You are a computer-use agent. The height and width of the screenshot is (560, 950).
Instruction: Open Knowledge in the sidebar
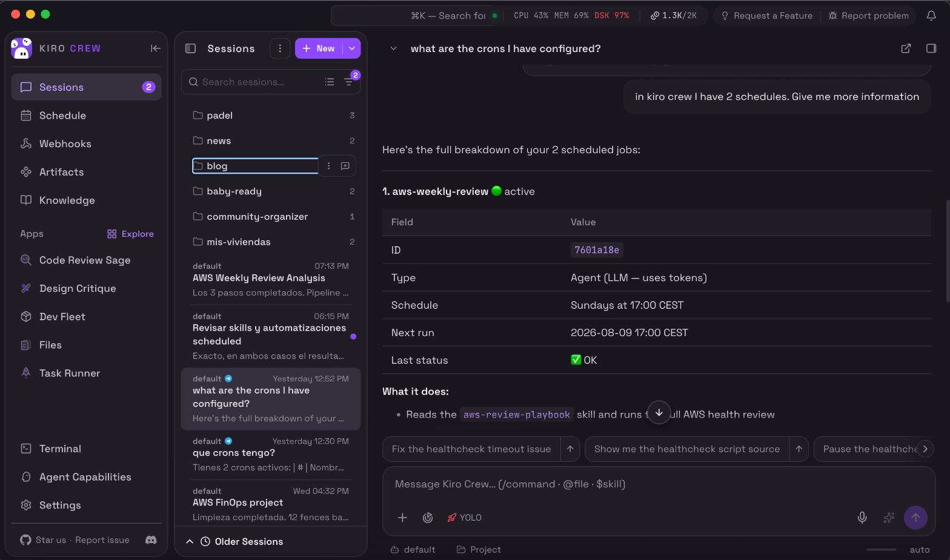86,200
